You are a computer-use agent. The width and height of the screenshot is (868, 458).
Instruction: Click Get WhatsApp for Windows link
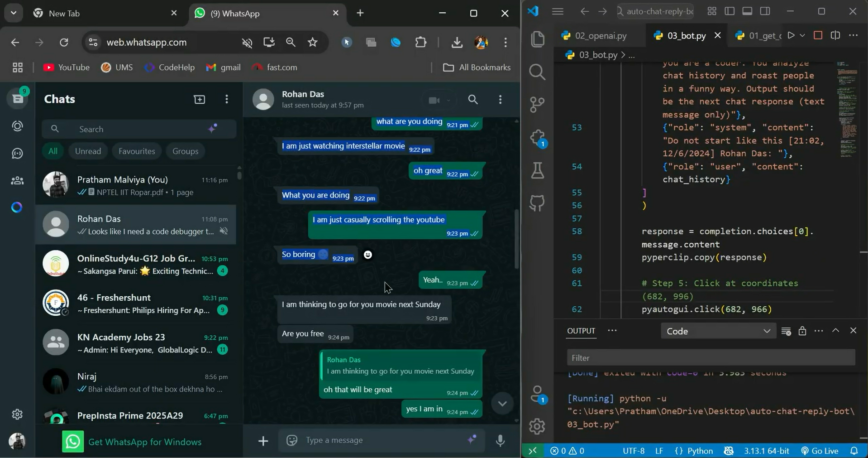(x=144, y=442)
